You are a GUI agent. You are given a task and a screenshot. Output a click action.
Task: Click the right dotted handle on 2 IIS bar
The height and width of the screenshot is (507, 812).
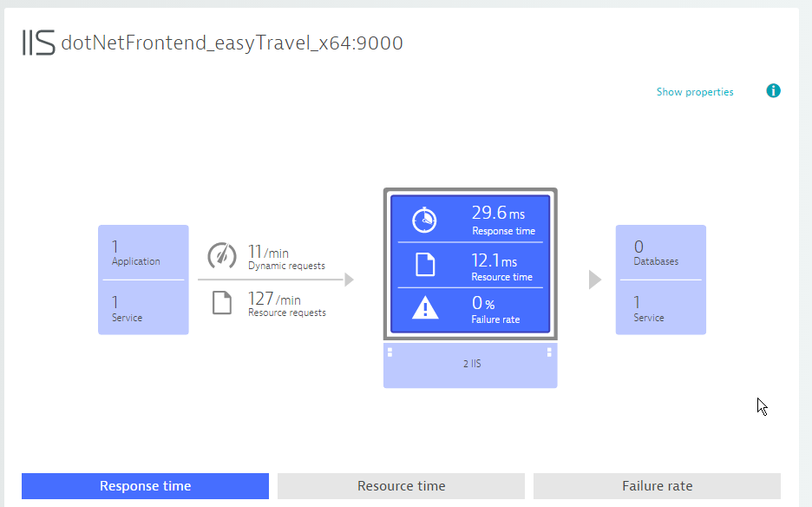[x=549, y=352]
